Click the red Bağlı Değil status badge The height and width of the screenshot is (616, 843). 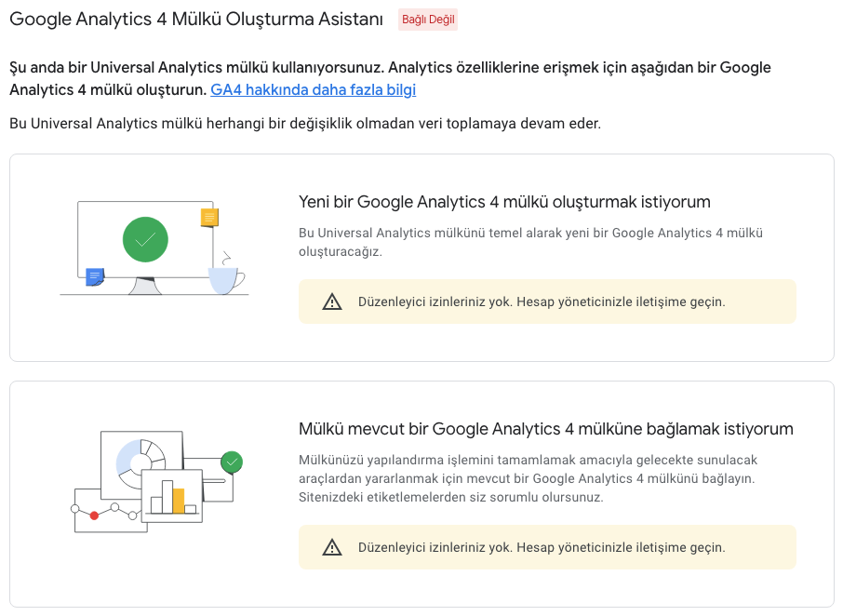tap(428, 20)
